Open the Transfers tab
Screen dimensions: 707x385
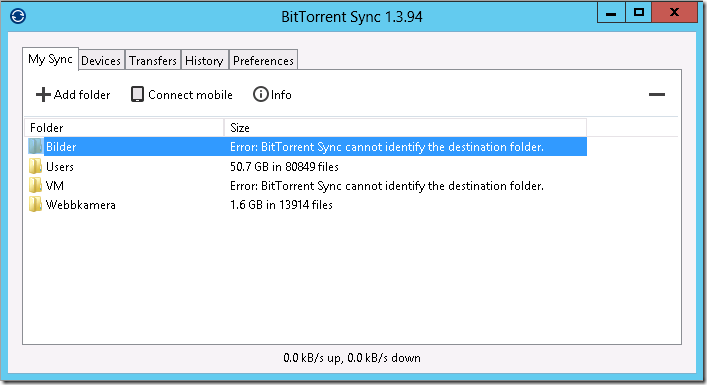[153, 60]
